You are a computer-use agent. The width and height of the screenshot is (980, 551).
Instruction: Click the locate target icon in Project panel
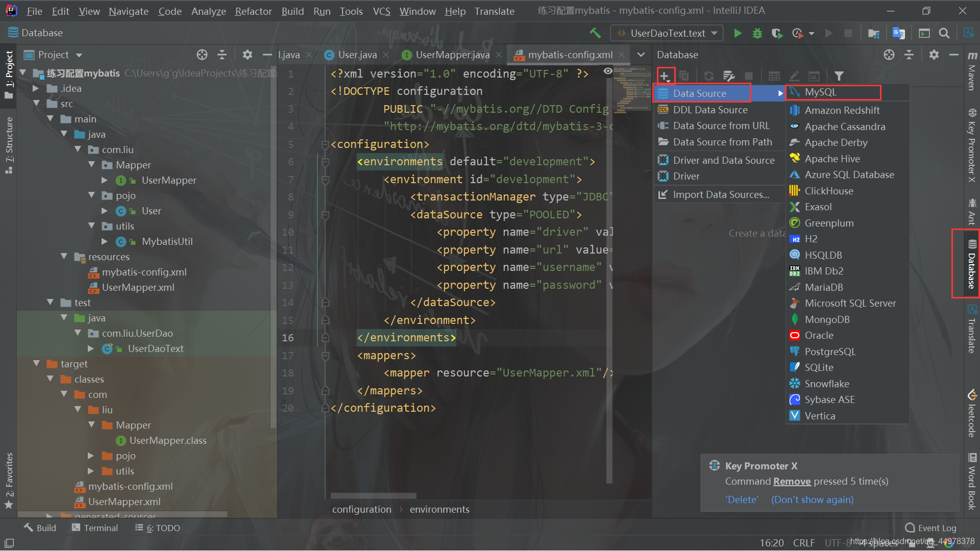pos(202,55)
